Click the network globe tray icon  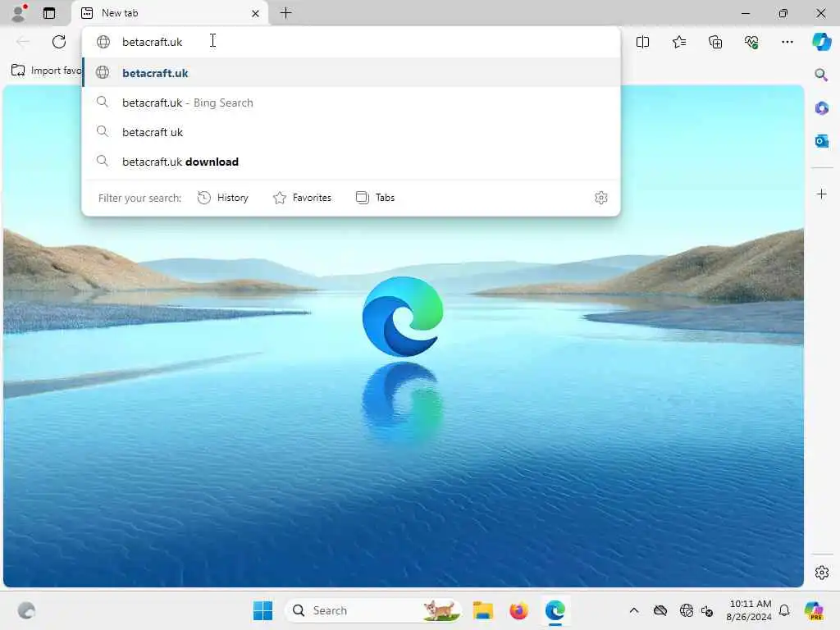point(686,610)
